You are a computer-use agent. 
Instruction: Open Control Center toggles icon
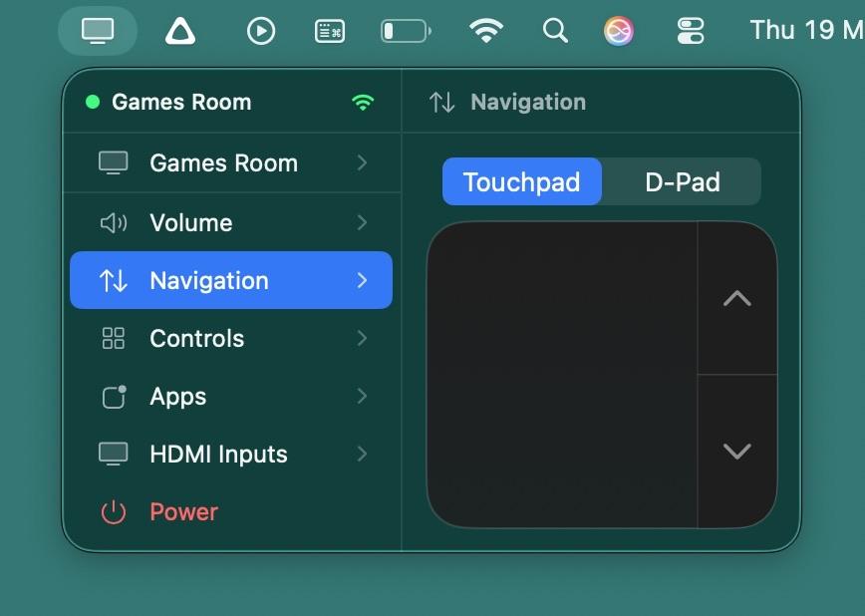click(x=691, y=31)
